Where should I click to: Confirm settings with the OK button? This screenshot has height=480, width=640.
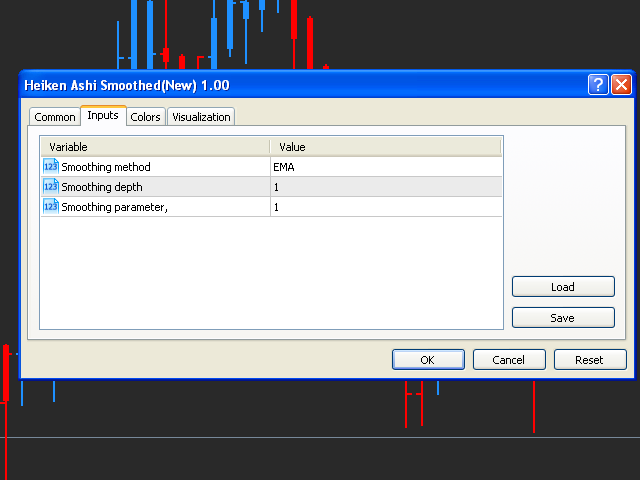427,360
